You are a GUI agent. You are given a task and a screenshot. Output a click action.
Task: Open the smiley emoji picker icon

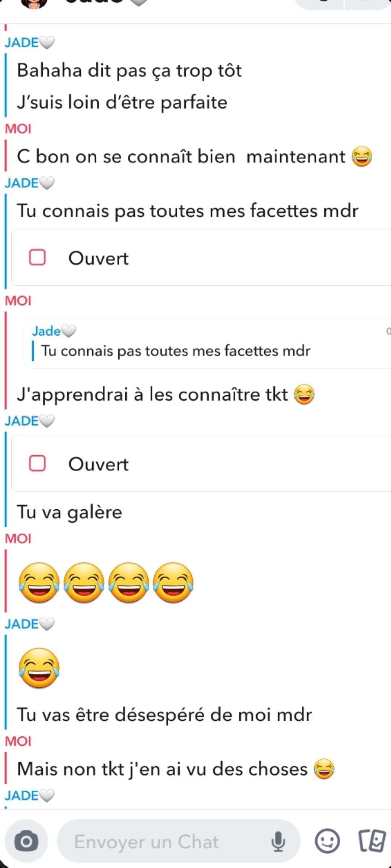tap(327, 841)
